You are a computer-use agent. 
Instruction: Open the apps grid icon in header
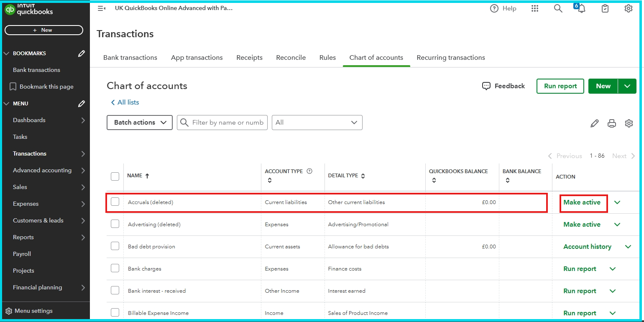(535, 8)
